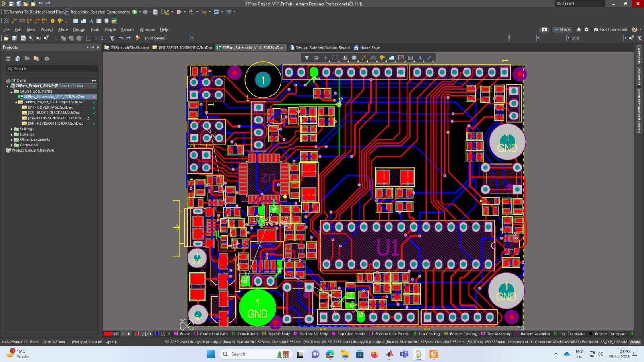Viewport: 644px width, 362px height.
Task: Click the Projects panel settings gear icon
Action: pos(47,59)
